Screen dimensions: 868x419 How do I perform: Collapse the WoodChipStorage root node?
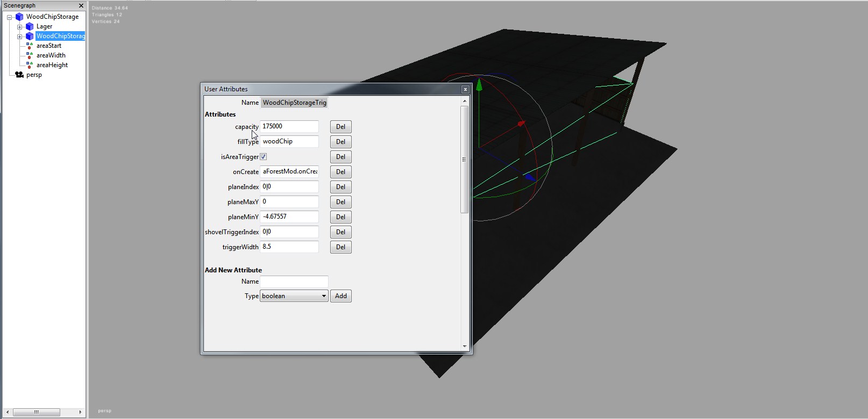(10, 17)
